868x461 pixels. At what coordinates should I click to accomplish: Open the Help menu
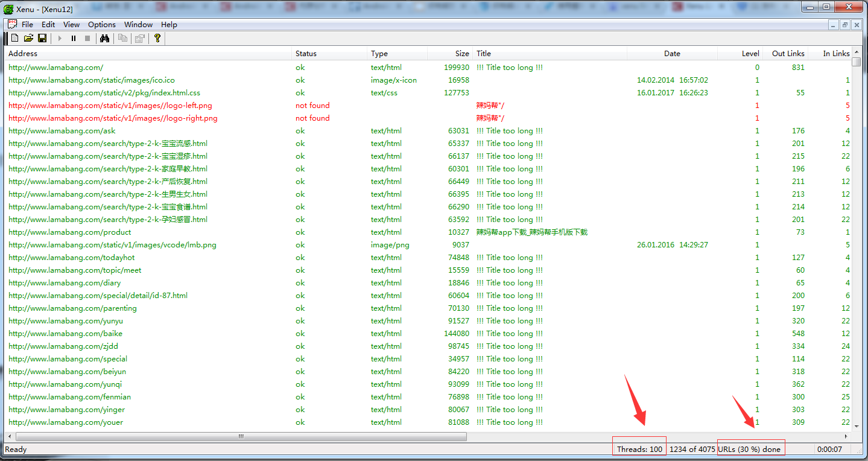[x=169, y=24]
